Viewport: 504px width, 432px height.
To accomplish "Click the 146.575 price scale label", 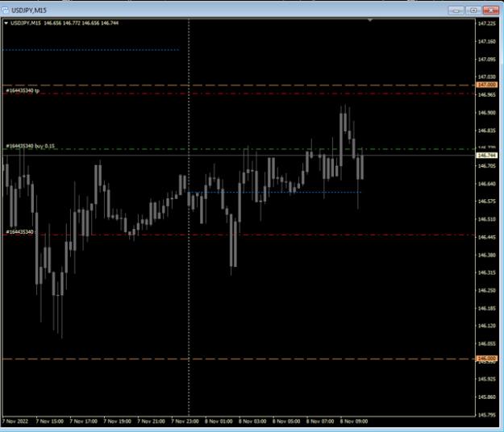I will tap(486, 201).
